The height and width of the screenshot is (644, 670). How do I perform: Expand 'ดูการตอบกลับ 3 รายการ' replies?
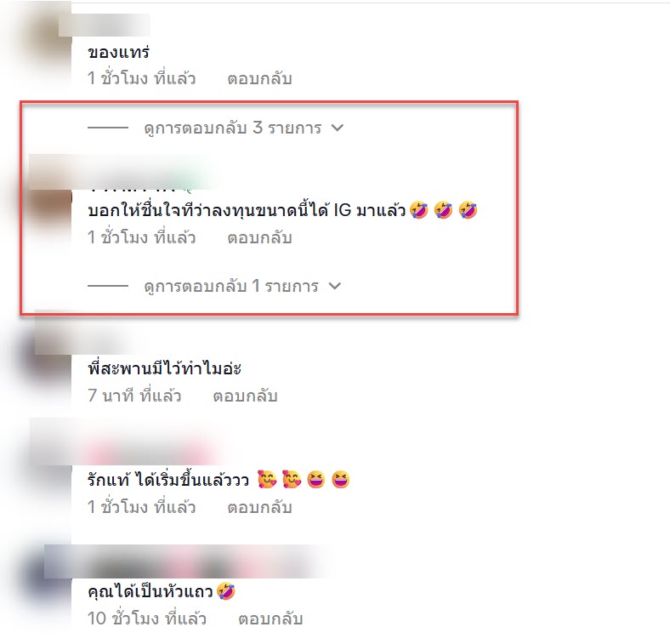tap(233, 128)
